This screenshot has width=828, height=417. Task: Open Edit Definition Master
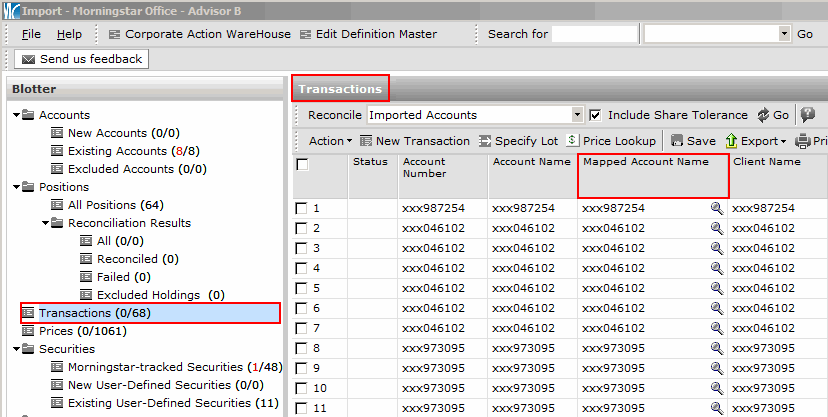306,34
